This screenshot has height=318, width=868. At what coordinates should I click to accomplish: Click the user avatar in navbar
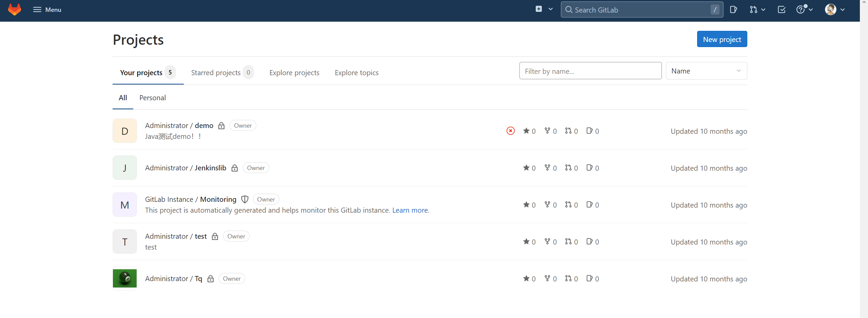coord(830,9)
